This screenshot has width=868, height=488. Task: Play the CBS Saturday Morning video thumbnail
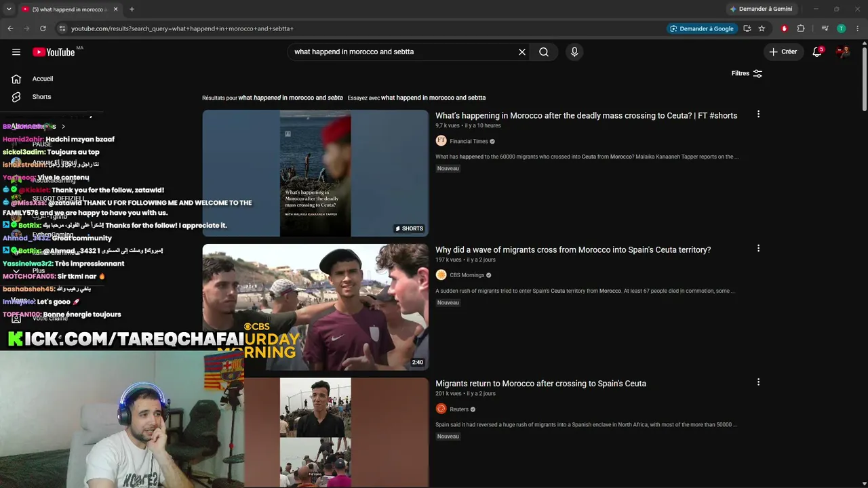[315, 307]
